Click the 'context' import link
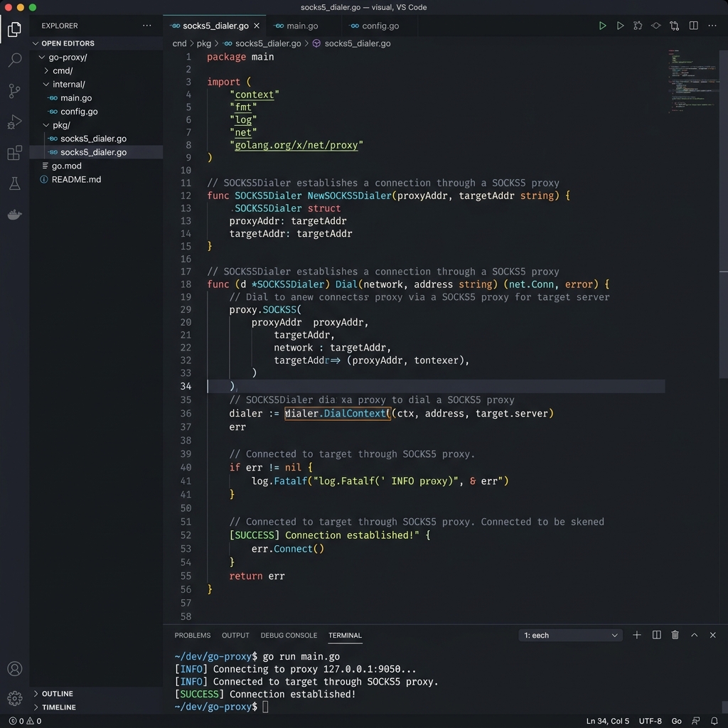Viewport: 728px width, 728px height. pos(255,95)
